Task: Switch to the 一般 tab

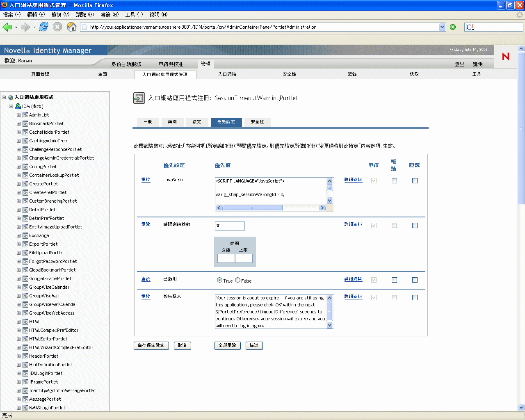Action: 148,122
